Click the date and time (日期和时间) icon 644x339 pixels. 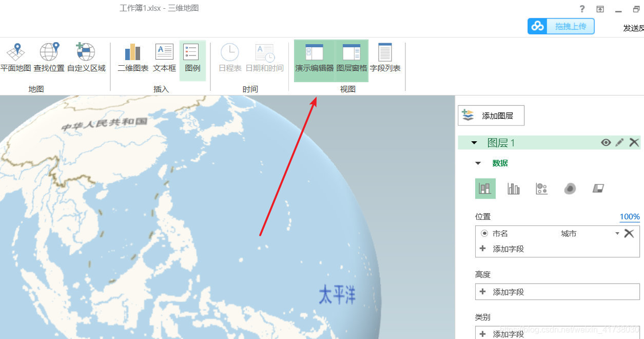264,58
